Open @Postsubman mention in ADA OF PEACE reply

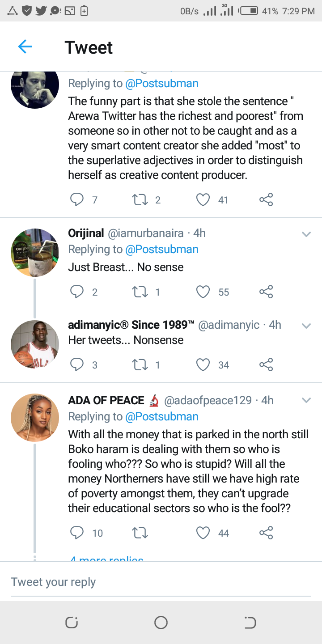161,416
